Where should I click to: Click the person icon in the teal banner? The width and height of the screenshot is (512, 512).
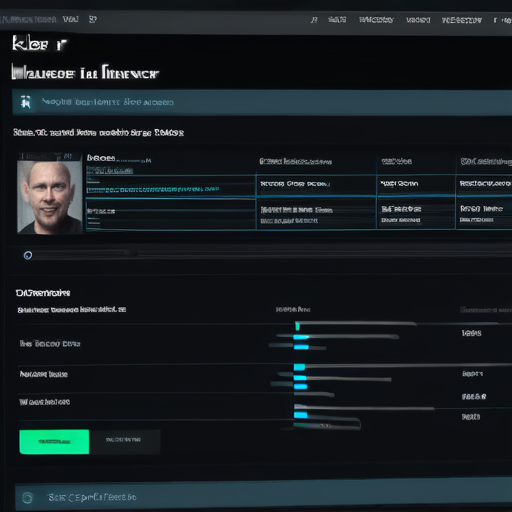26,102
